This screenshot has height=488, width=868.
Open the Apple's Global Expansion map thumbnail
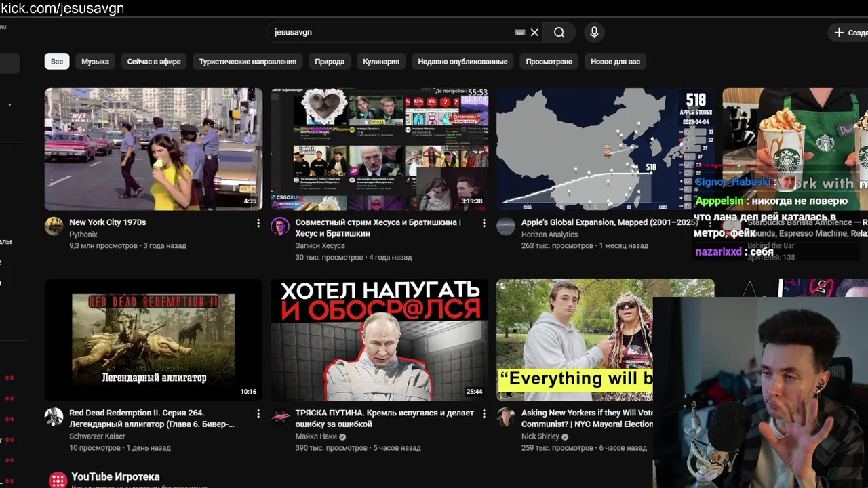(605, 149)
